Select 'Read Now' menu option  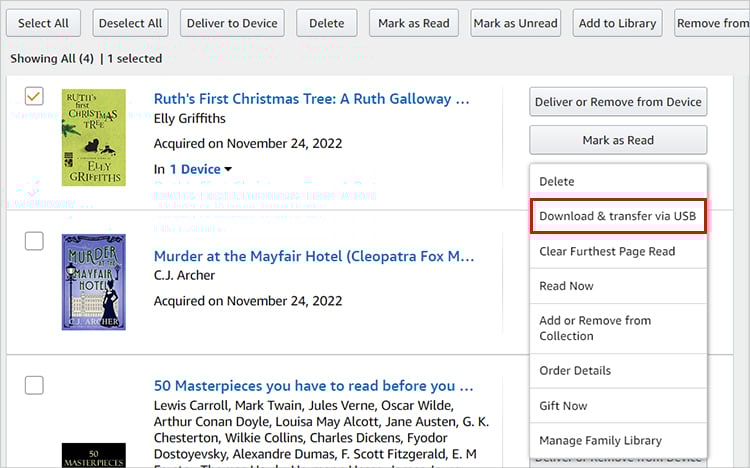pos(566,286)
